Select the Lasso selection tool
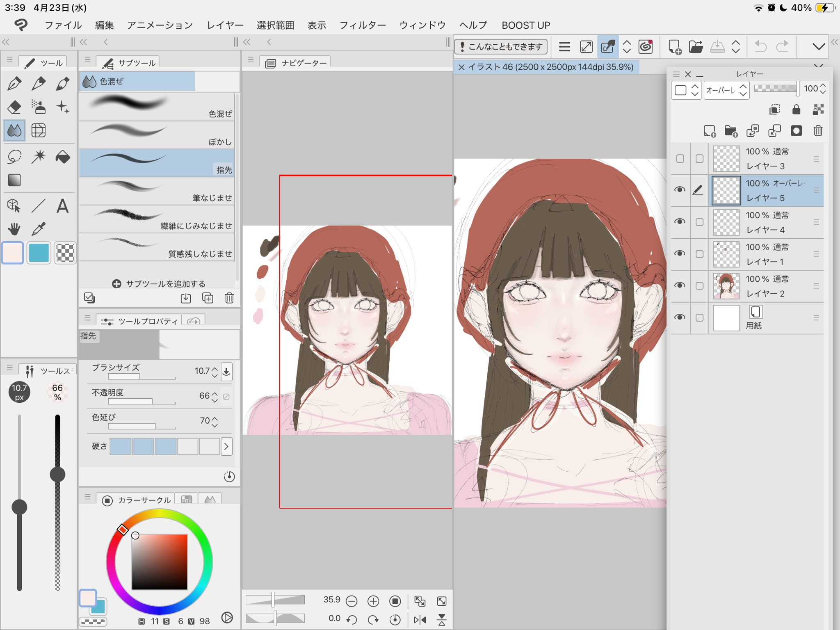The image size is (840, 630). [x=14, y=156]
